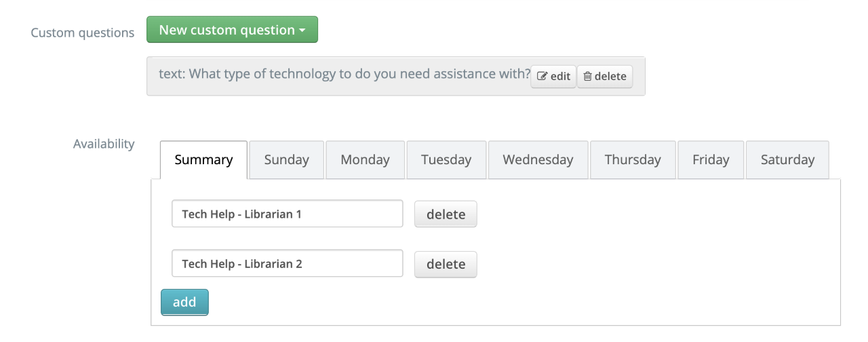Screen dimensions: 868x342
Task: Delete the Tech Help - Librarian 1 entry
Action: click(446, 214)
